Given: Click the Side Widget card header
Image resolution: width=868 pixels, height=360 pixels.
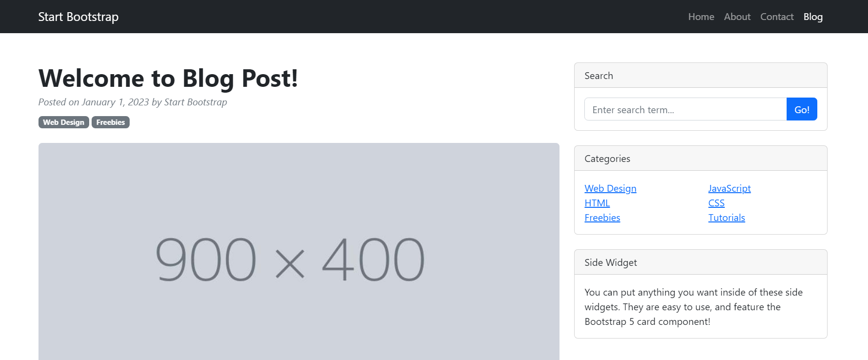Looking at the screenshot, I should (701, 262).
